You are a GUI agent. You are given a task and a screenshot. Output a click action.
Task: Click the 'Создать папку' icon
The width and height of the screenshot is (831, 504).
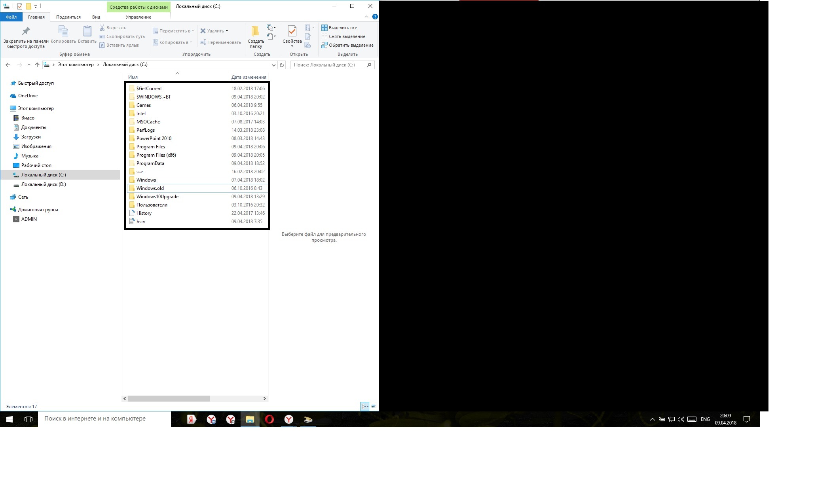tap(256, 31)
